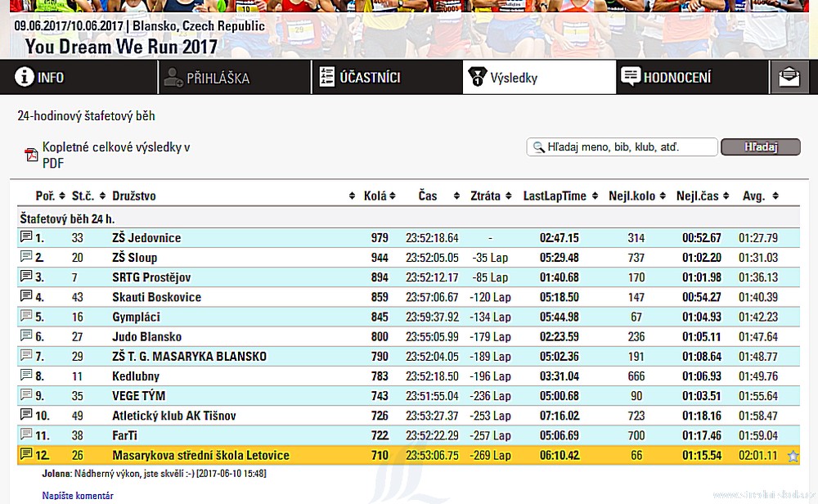Focus the Hľadaj meno, bib, klub search field
Image resolution: width=818 pixels, height=504 pixels.
tap(622, 147)
